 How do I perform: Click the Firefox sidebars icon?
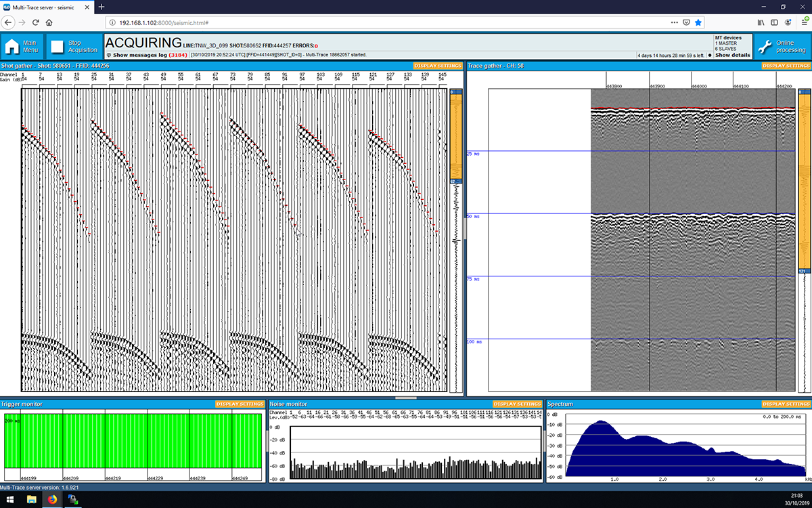point(774,22)
